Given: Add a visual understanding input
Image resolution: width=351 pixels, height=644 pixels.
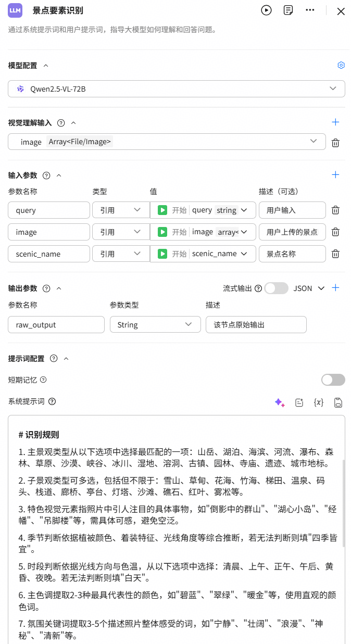Looking at the screenshot, I should pyautogui.click(x=335, y=122).
